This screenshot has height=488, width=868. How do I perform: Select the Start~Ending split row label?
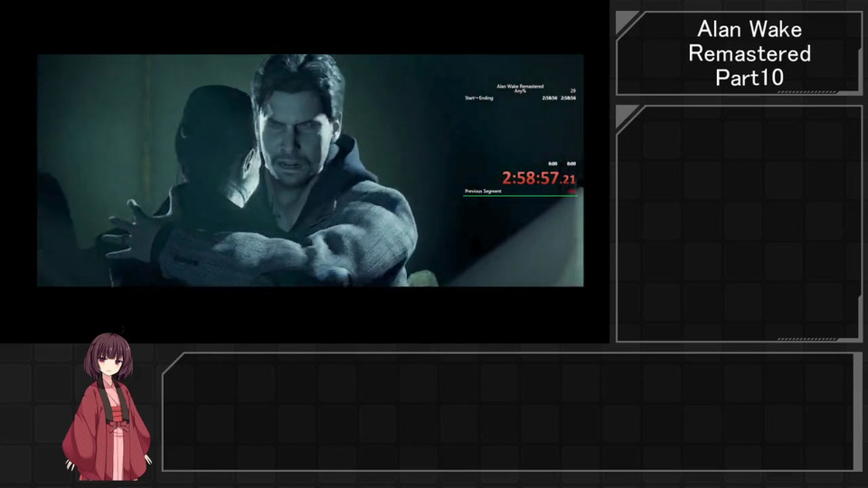479,98
